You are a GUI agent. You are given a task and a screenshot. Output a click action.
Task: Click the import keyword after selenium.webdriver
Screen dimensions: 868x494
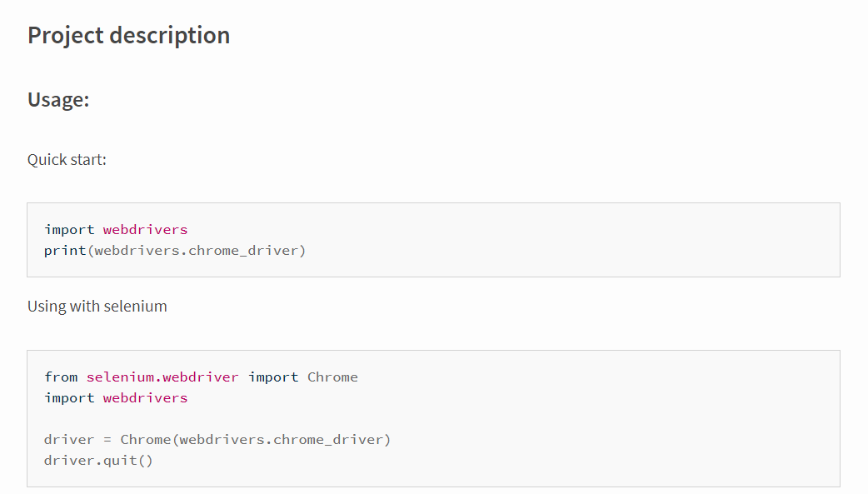click(273, 377)
